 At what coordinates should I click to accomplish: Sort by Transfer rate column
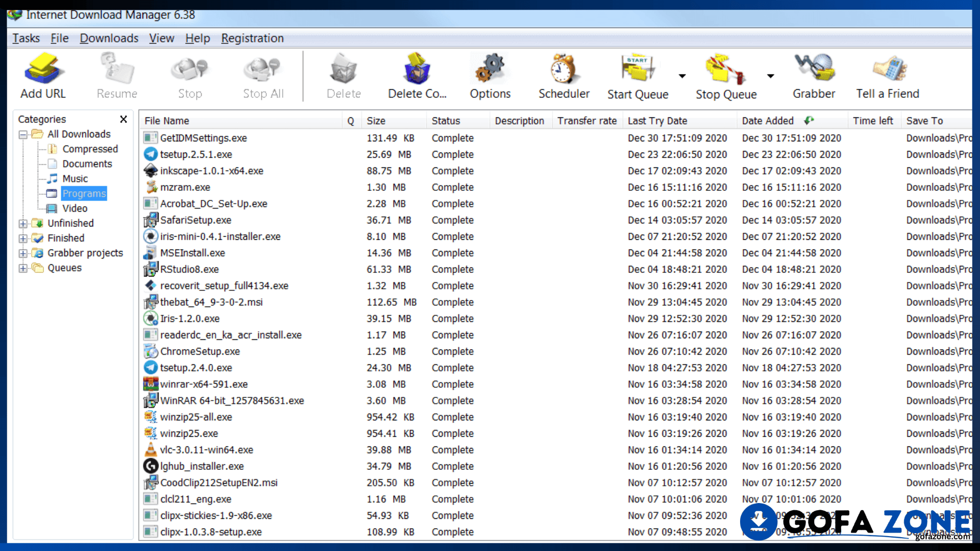point(587,121)
